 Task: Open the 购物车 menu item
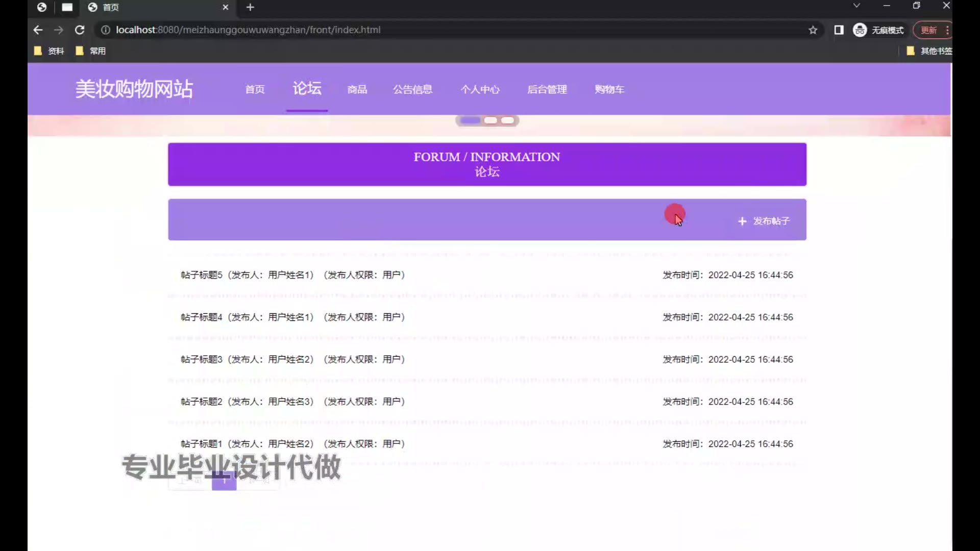click(609, 90)
